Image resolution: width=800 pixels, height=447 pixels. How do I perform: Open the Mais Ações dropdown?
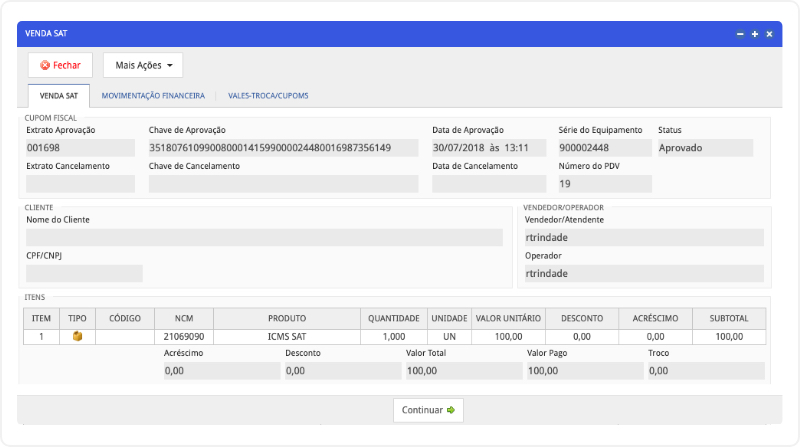coord(143,65)
